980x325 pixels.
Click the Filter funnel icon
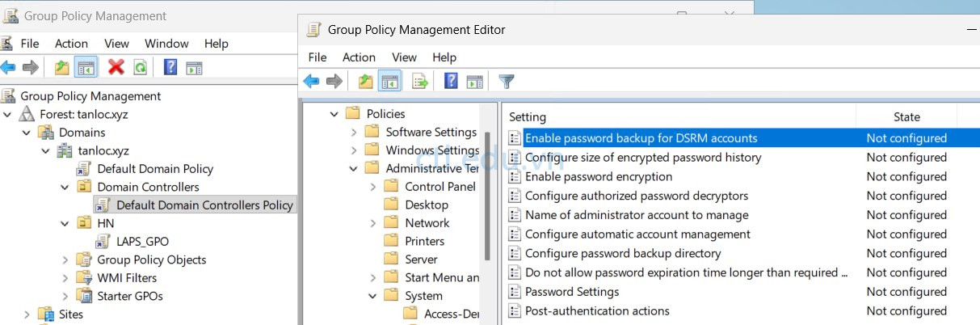[x=507, y=81]
